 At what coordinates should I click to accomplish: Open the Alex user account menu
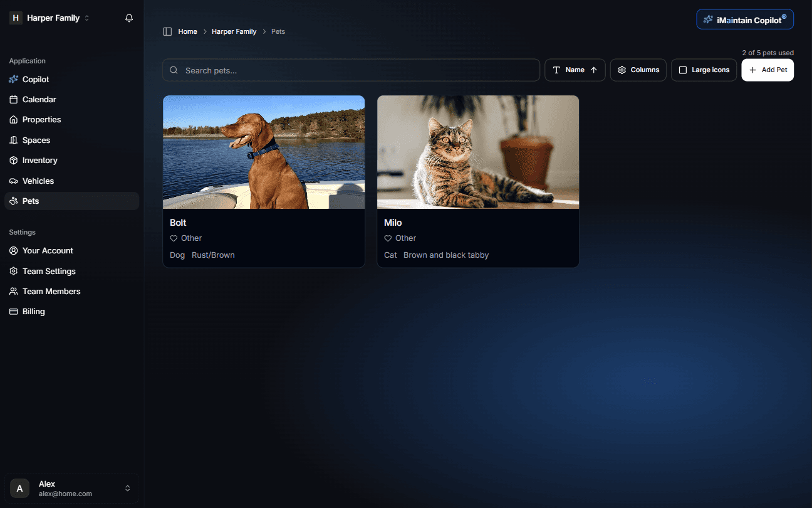click(x=71, y=489)
